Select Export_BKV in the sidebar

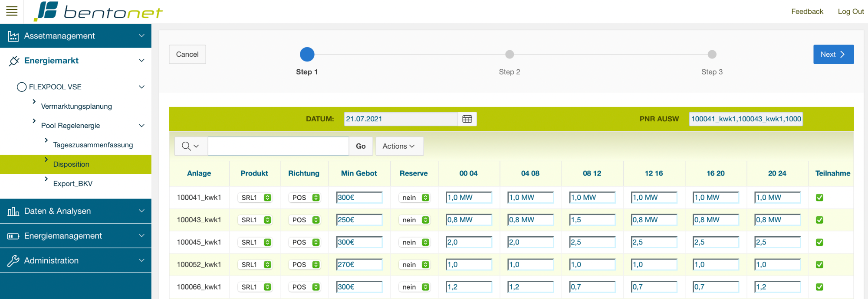click(73, 183)
